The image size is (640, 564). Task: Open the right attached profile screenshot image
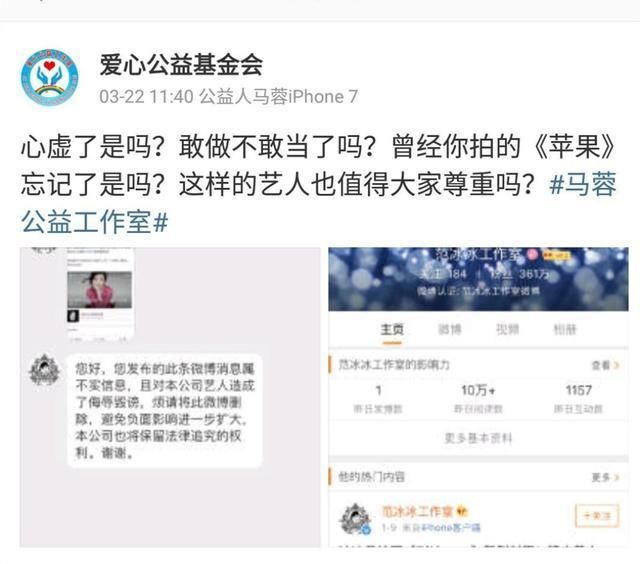point(478,397)
